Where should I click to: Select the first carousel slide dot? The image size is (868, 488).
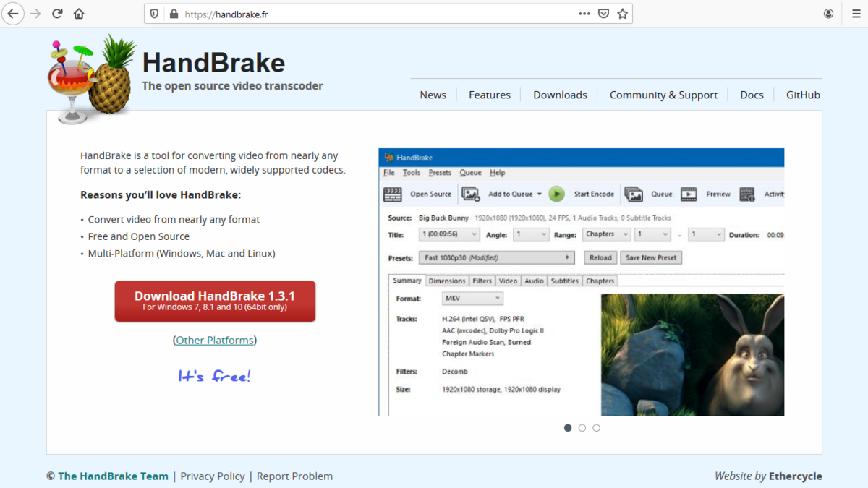(568, 428)
